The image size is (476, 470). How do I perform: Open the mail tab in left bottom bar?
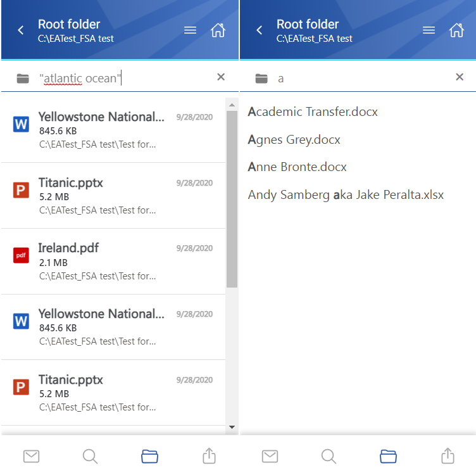(31, 456)
